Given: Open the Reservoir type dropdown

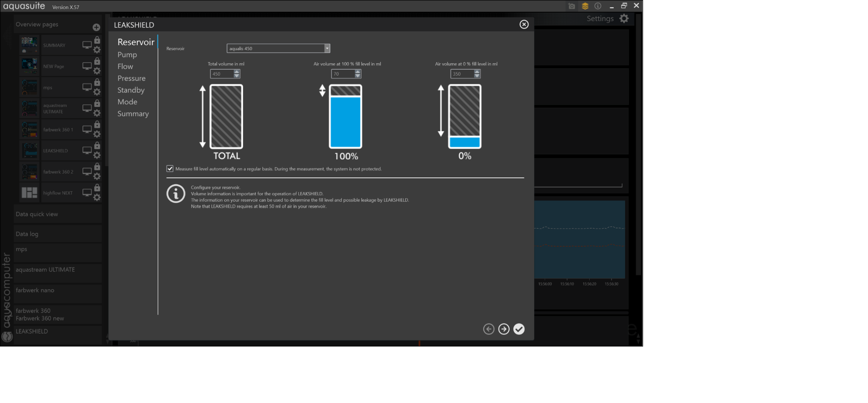Looking at the screenshot, I should click(327, 48).
